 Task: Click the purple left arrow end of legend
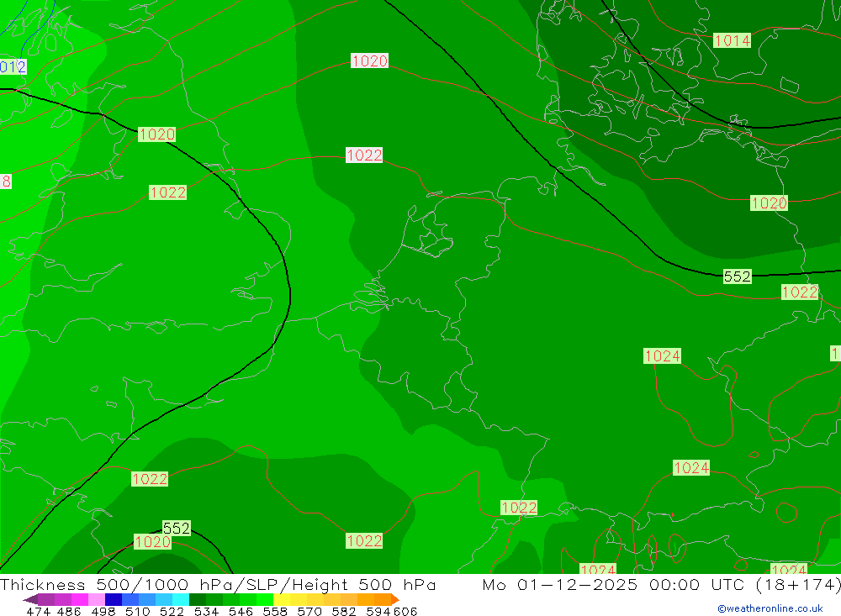[30, 599]
